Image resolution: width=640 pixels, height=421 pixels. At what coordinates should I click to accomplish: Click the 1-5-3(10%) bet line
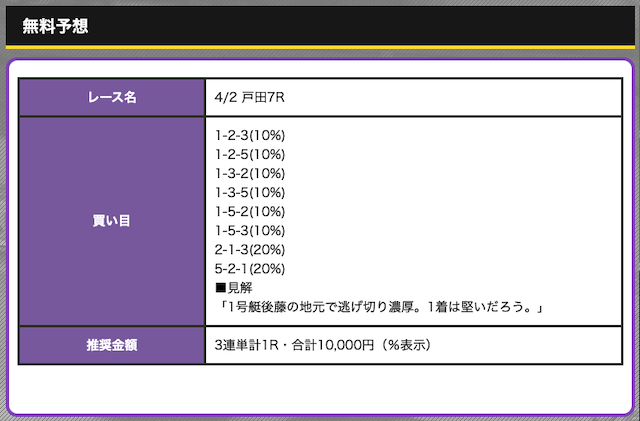250,230
